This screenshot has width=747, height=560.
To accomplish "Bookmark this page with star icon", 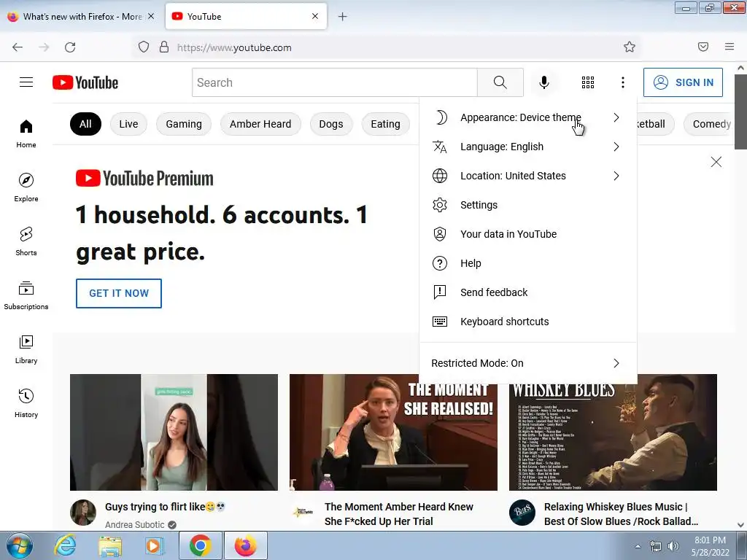I will point(630,47).
